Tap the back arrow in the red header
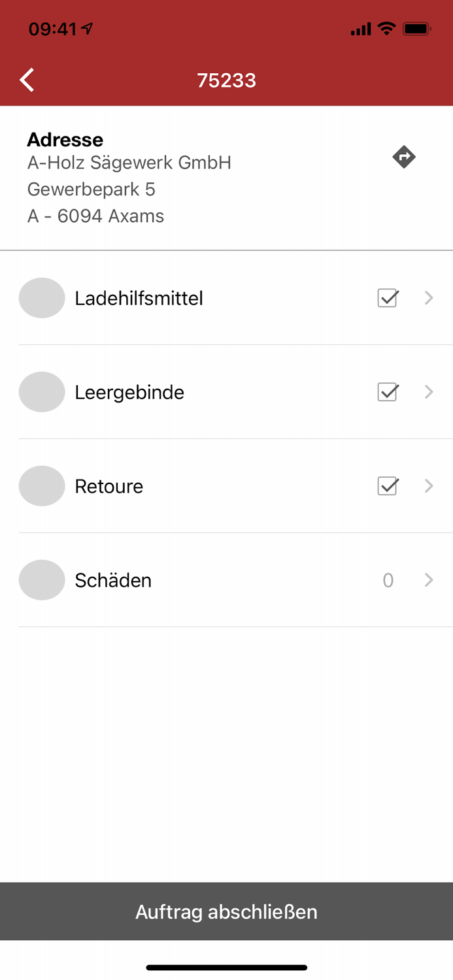This screenshot has height=980, width=453. coord(26,79)
